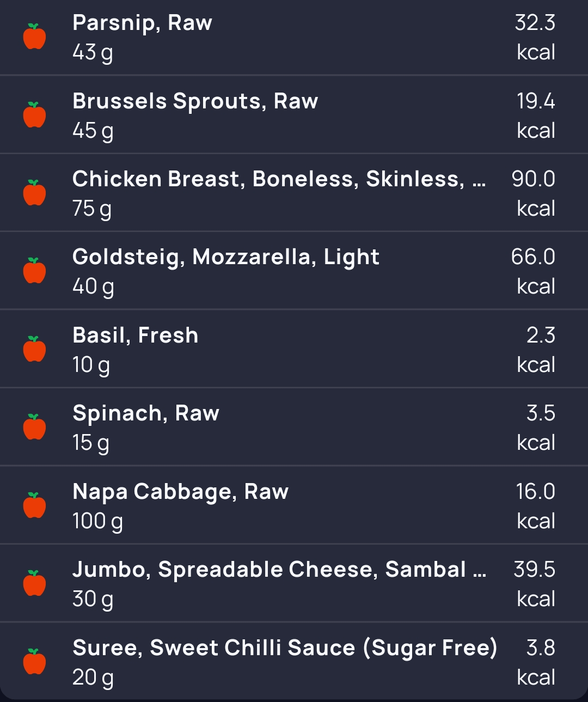Screen dimensions: 588x702
Task: Open the Parsnip, Raw food entry
Action: click(x=294, y=37)
